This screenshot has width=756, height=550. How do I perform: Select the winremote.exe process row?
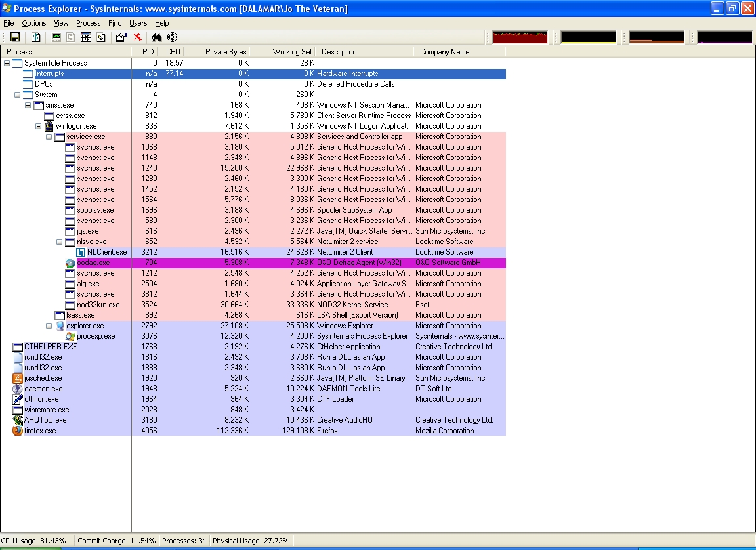point(253,410)
